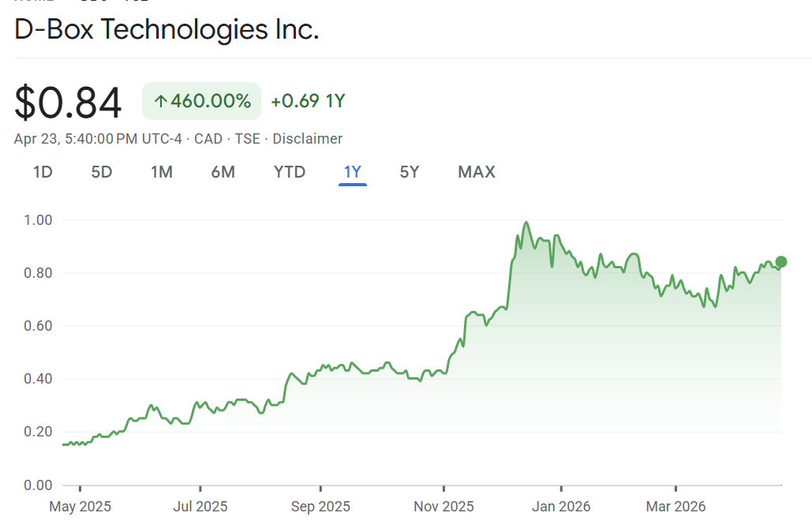Switch to the 1D time range
Image resolution: width=812 pixels, height=524 pixels.
coord(43,172)
